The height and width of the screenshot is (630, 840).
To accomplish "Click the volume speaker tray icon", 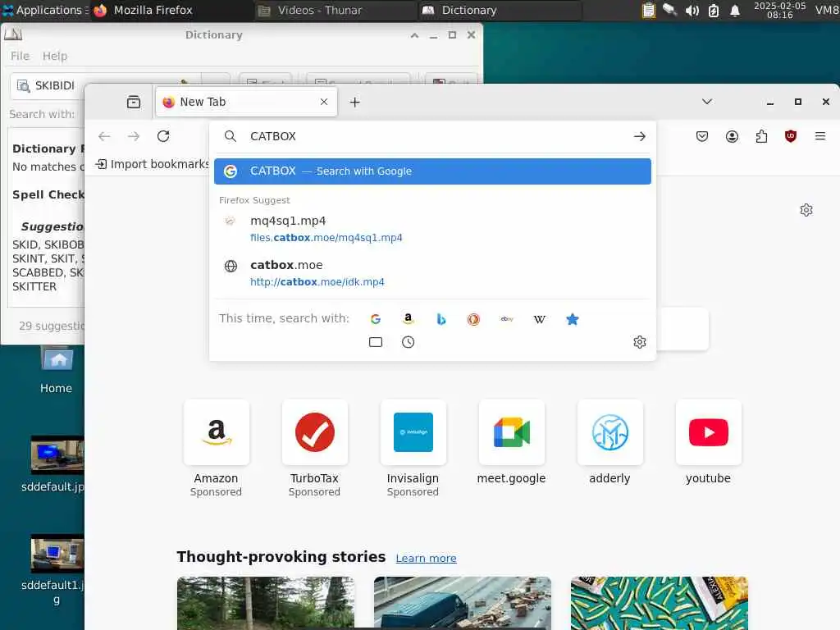I will [692, 10].
